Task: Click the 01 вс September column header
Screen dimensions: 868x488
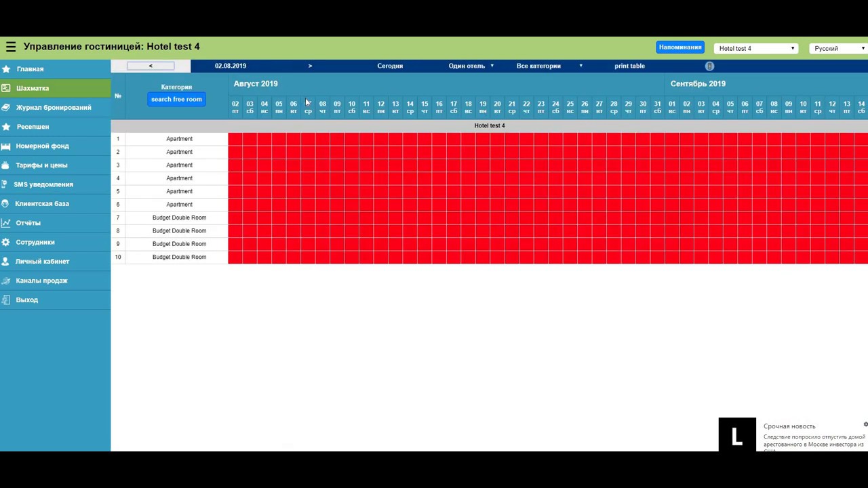Action: (x=672, y=107)
